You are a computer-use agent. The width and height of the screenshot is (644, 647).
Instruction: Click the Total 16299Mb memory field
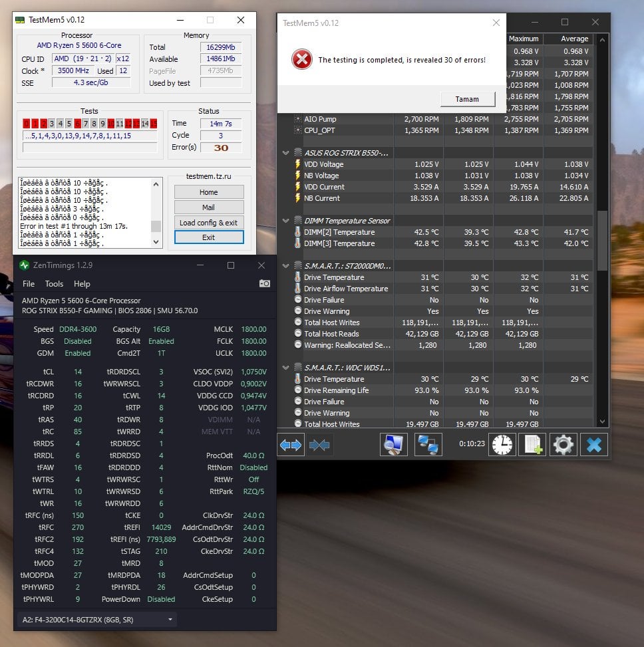point(221,47)
